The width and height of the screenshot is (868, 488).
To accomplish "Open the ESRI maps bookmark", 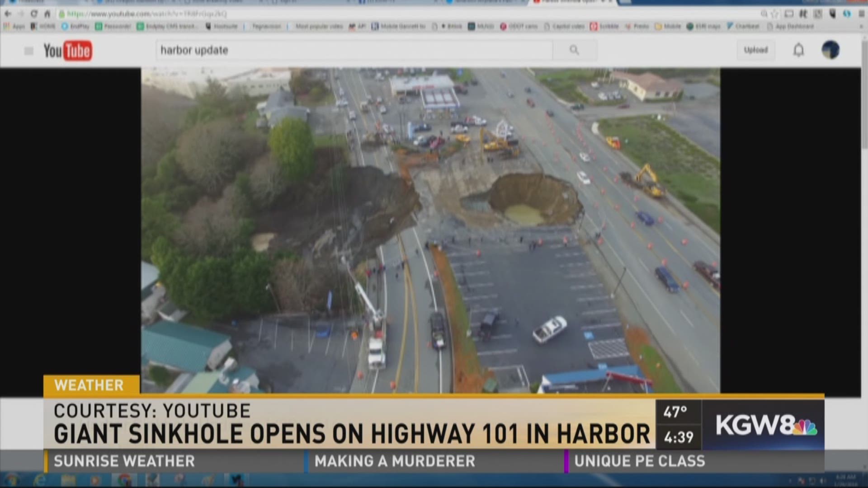I will pyautogui.click(x=703, y=27).
